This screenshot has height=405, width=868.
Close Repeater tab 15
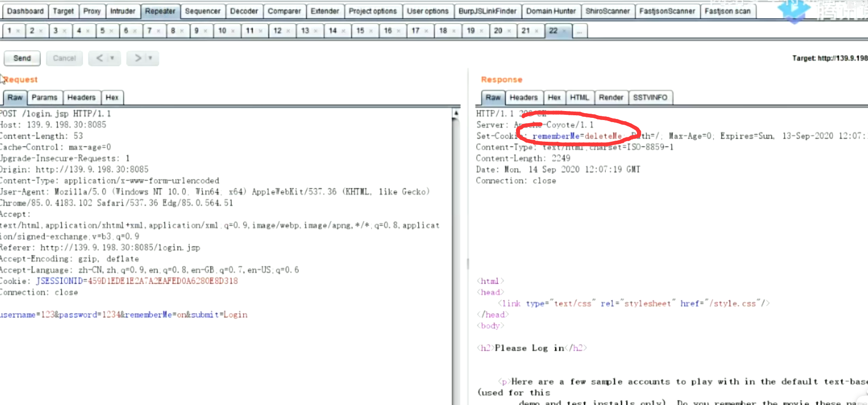pos(372,31)
